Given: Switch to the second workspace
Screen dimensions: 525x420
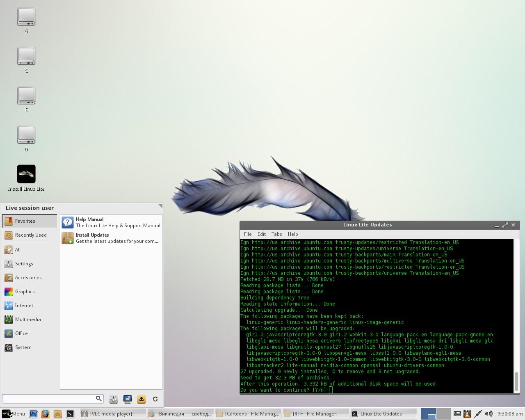Looking at the screenshot, I should (443, 414).
